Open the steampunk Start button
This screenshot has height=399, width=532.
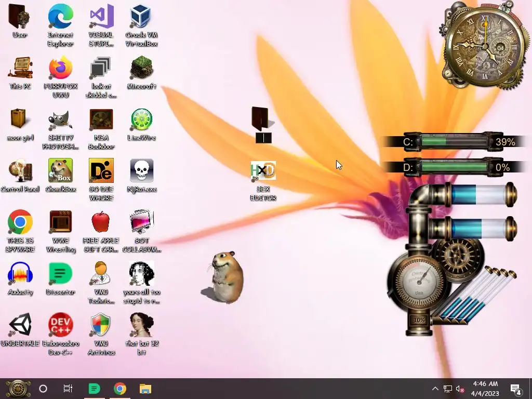[x=18, y=389]
